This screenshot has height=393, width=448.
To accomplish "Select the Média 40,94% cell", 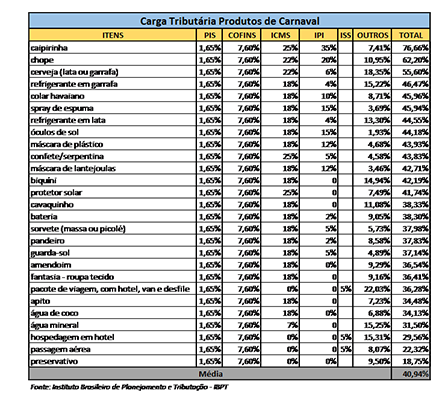I will click(411, 374).
